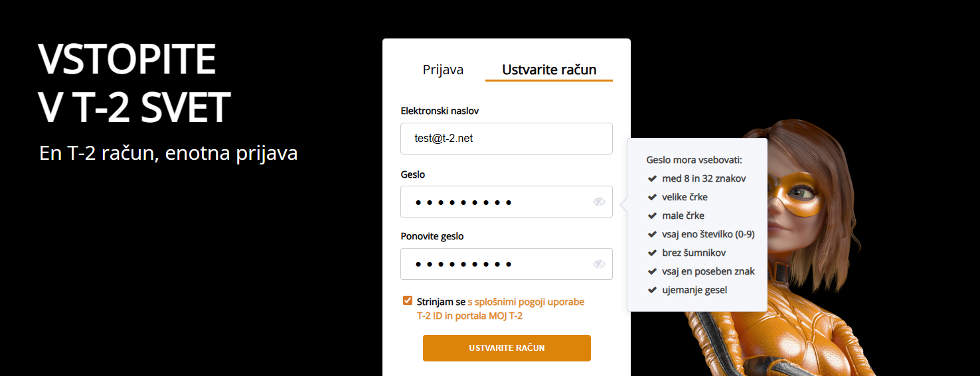The height and width of the screenshot is (376, 980).
Task: Open the splošnimi pogoji uporabe link
Action: (526, 302)
